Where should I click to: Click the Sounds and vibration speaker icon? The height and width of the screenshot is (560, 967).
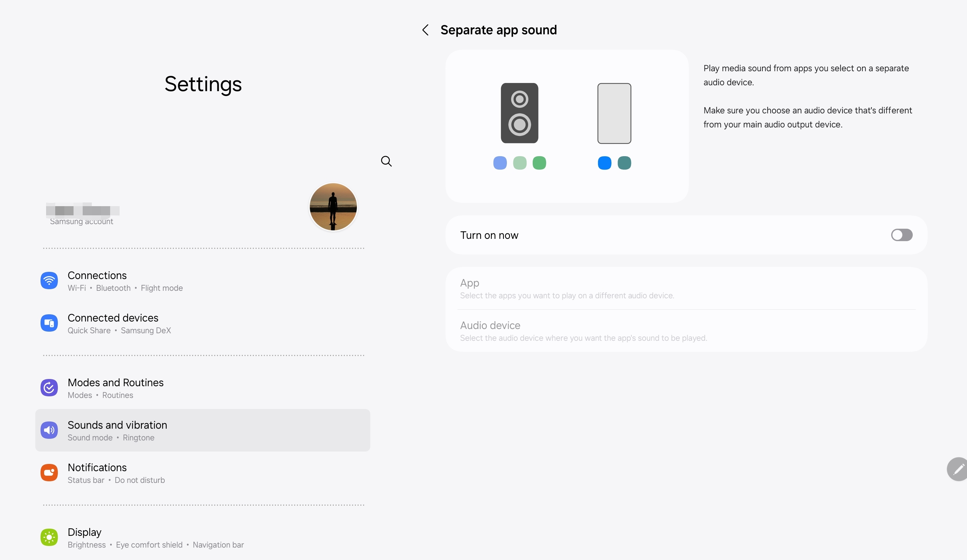click(x=49, y=430)
